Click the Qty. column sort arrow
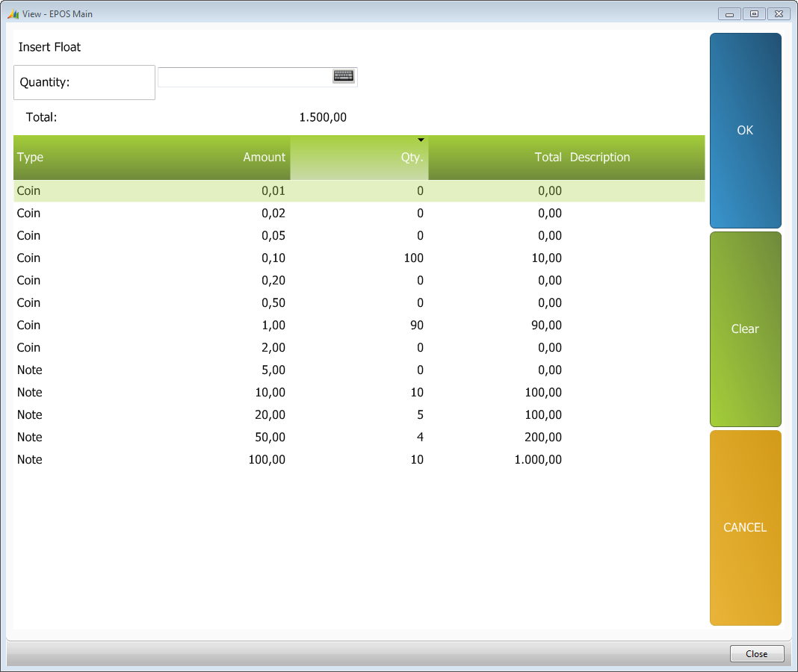The image size is (798, 672). pyautogui.click(x=421, y=140)
